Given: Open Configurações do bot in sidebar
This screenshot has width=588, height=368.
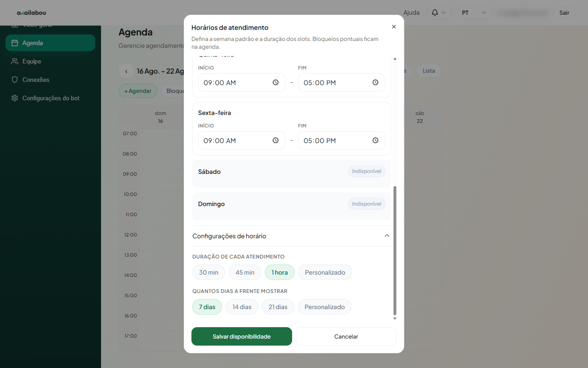Looking at the screenshot, I should tap(51, 98).
